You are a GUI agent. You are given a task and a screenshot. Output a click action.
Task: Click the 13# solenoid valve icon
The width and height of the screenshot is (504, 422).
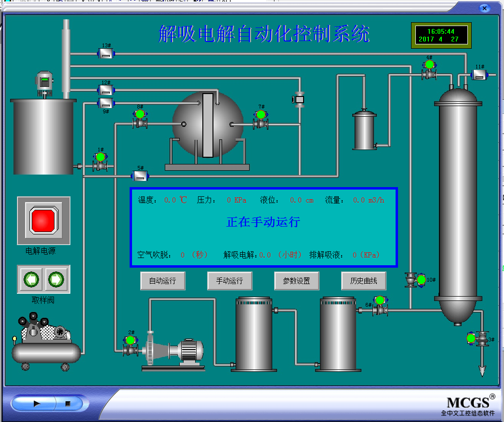click(x=106, y=54)
